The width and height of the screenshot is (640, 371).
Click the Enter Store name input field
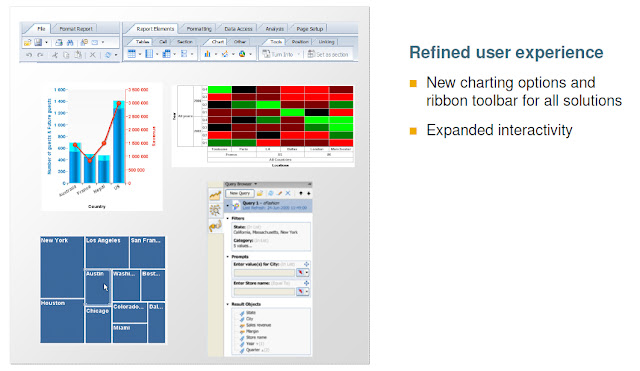pos(264,291)
